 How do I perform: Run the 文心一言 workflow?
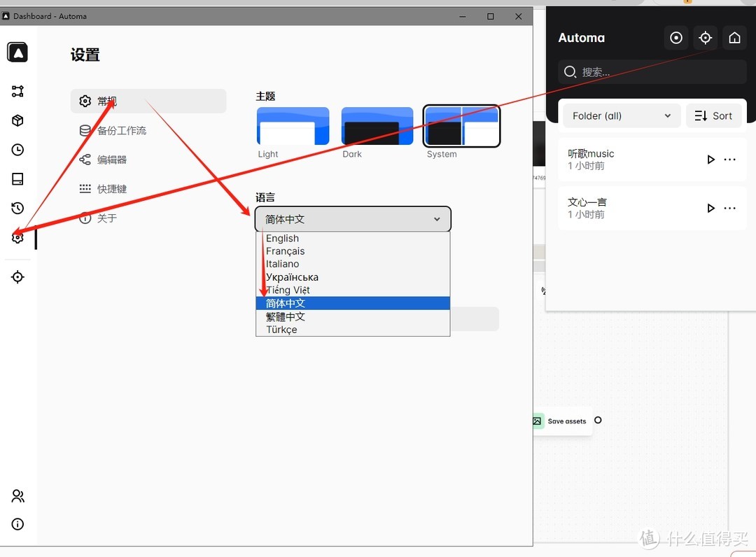pyautogui.click(x=710, y=208)
